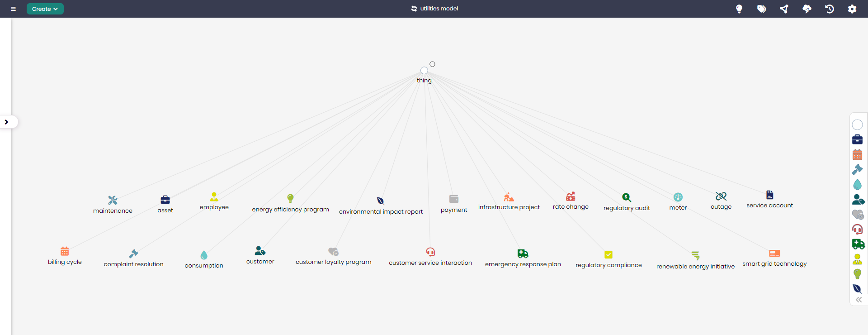Collapse the thing node with minus circle

coord(432,64)
